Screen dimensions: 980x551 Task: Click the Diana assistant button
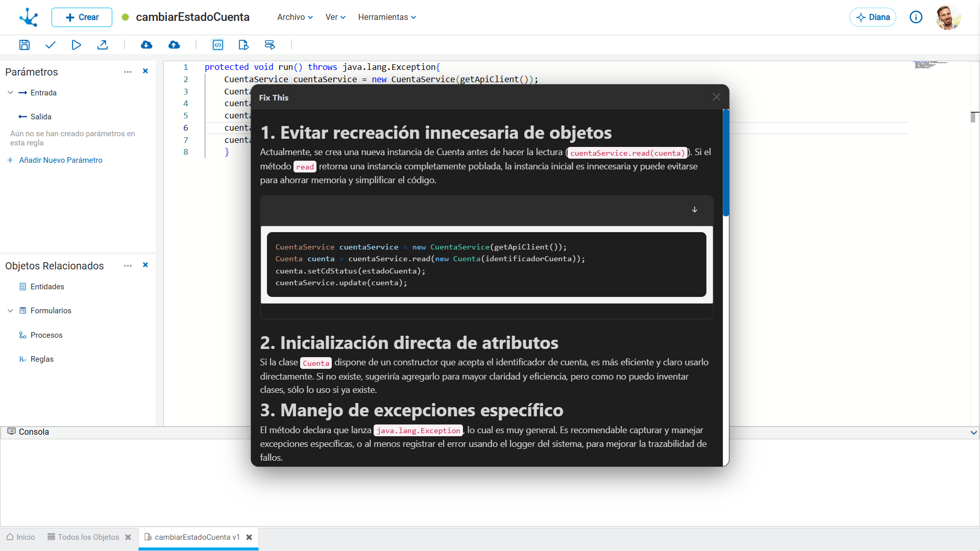pyautogui.click(x=873, y=17)
